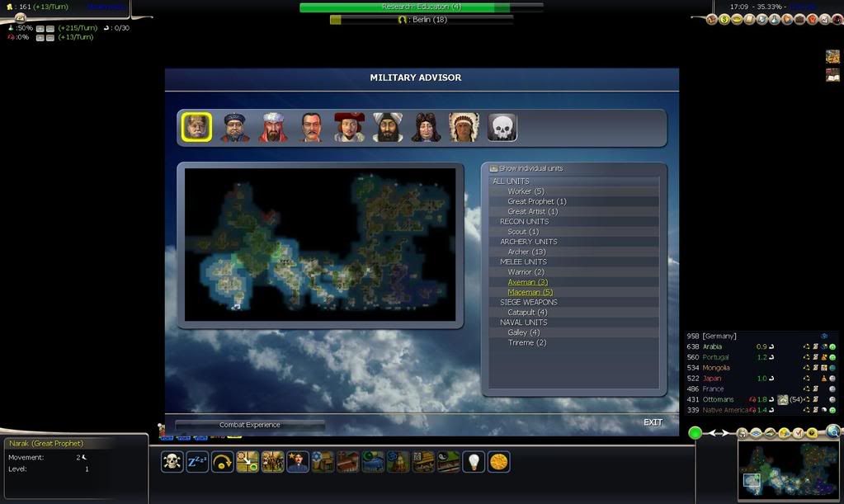Image resolution: width=844 pixels, height=504 pixels.
Task: Select Archer (13) in unit list
Action: (526, 252)
